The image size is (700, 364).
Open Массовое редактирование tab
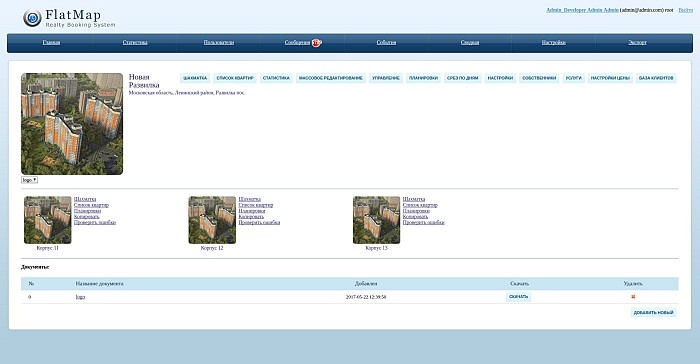[330, 78]
